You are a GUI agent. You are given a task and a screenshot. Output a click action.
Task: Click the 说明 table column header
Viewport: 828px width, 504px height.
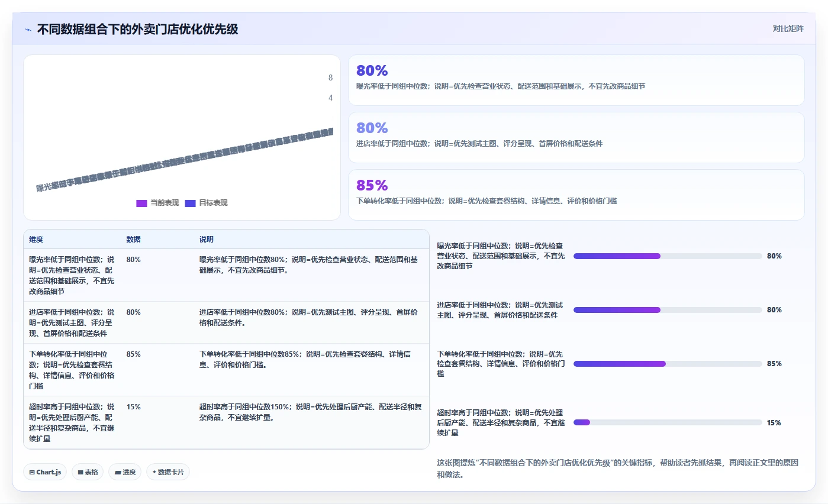[x=207, y=240]
